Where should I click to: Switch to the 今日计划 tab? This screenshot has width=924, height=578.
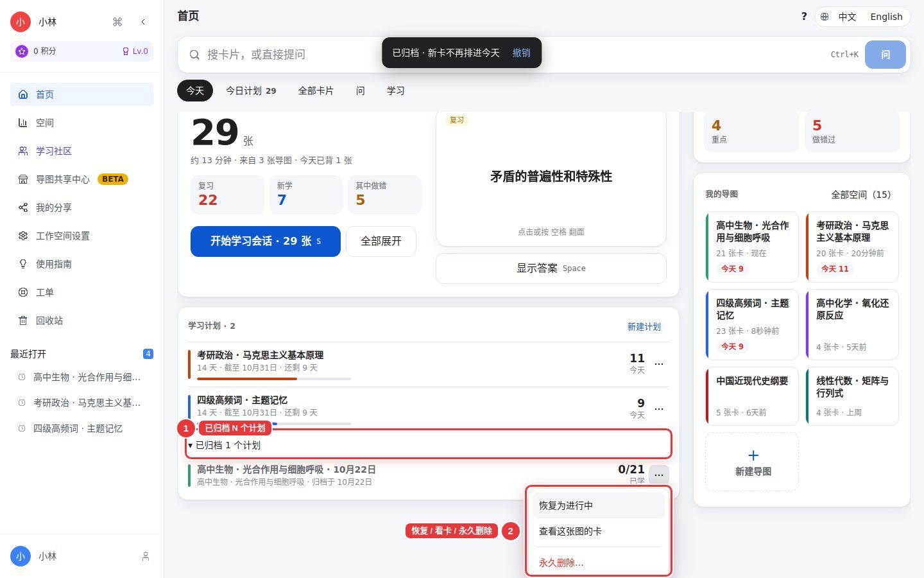(251, 91)
